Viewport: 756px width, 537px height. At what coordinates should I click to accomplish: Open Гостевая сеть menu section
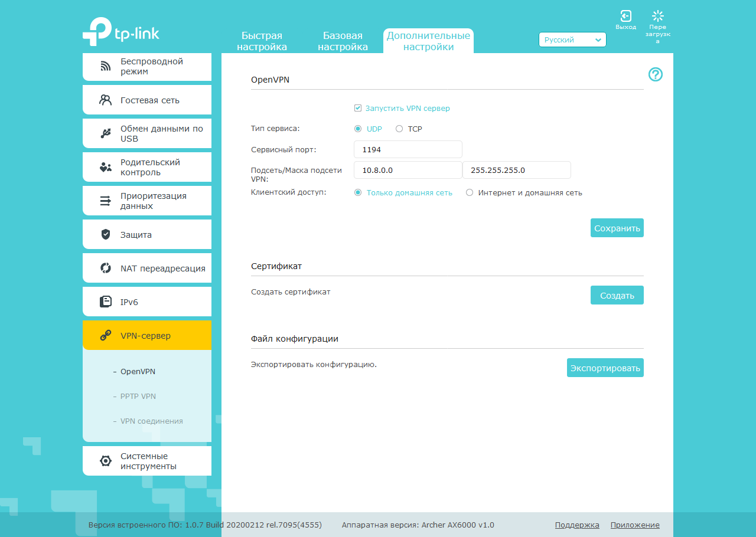tap(147, 100)
